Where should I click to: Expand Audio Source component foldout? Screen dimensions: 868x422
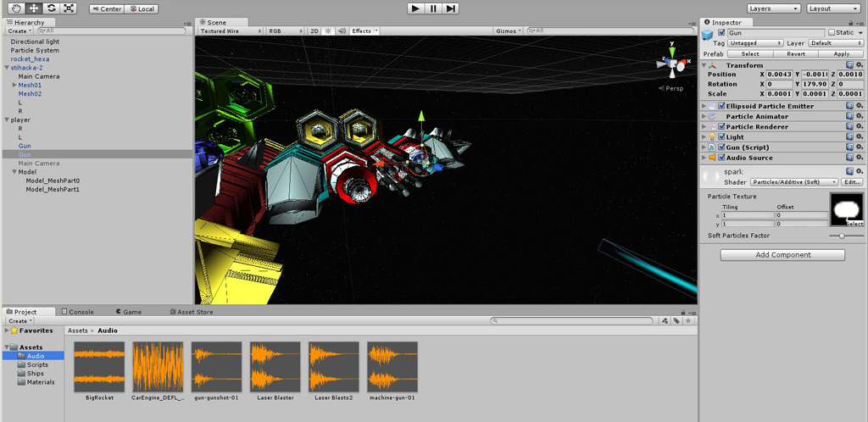click(x=704, y=158)
